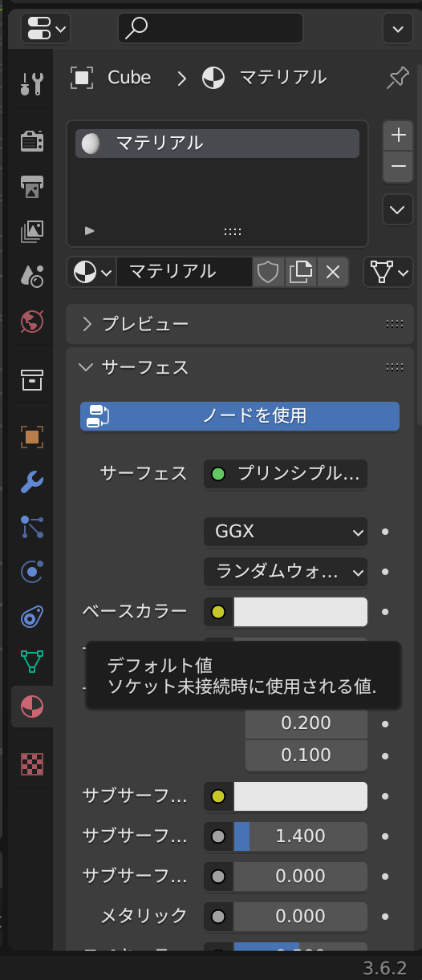The height and width of the screenshot is (980, 422).
Task: Toggle the fake user shield icon
Action: (268, 272)
